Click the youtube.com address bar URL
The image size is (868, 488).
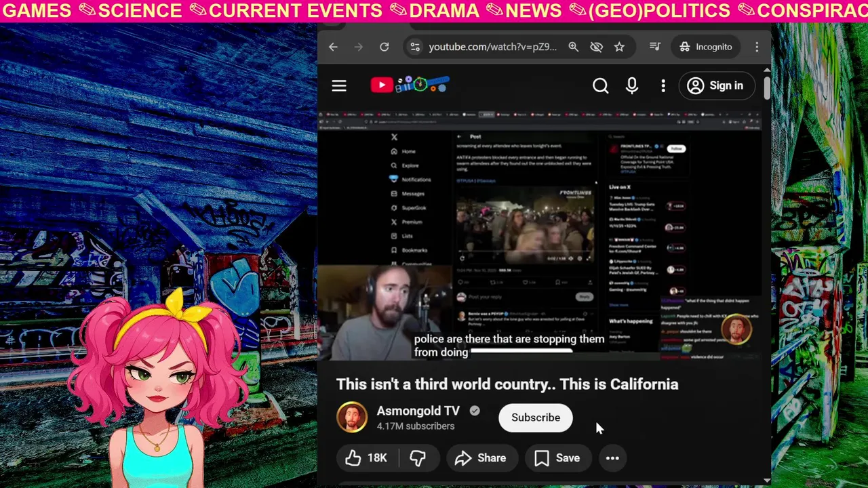(x=493, y=47)
